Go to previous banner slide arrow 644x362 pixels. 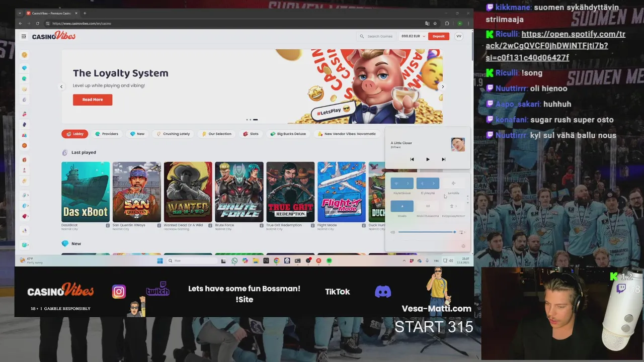click(61, 86)
